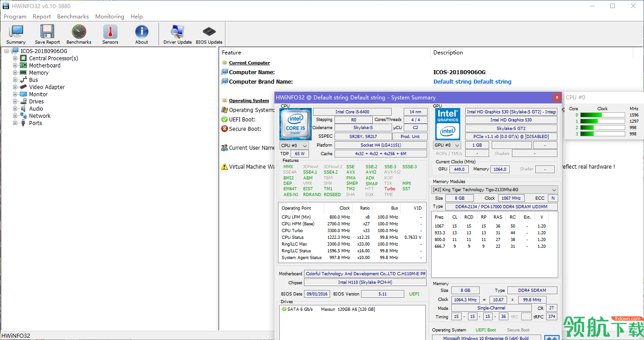Click the CPU Turbo operating point row
Viewport: 644px width, 340px height.
coord(352,230)
